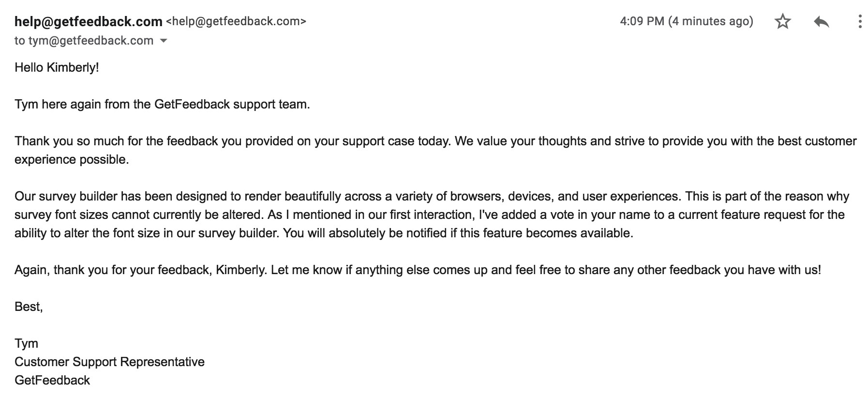Click bold sender name help@getfeedback.com
868x401 pixels.
click(89, 22)
